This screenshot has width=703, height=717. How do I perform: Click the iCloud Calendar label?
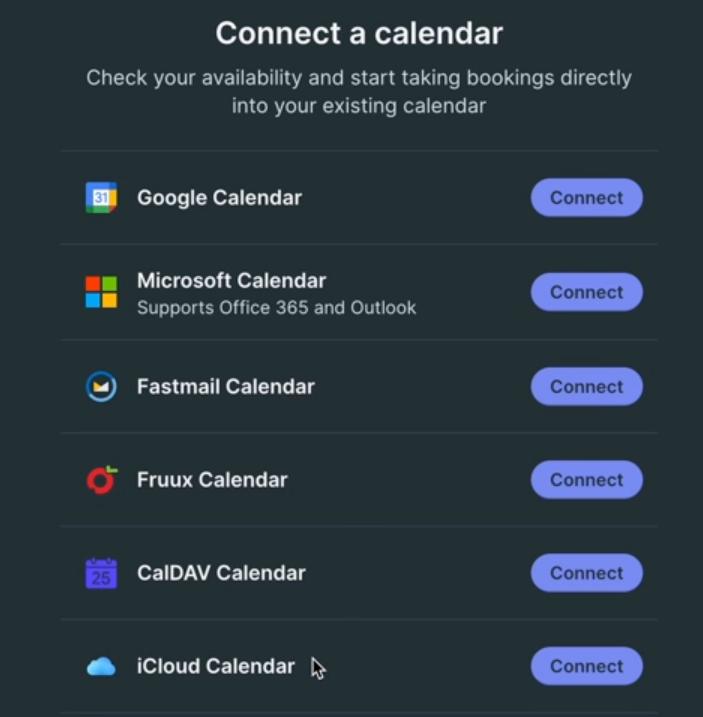click(215, 667)
